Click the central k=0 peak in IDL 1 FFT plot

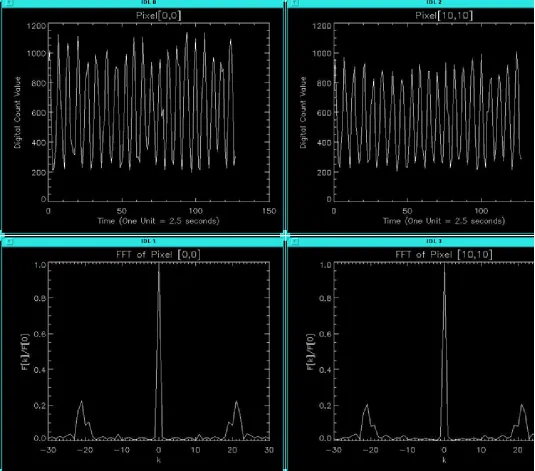(159, 352)
